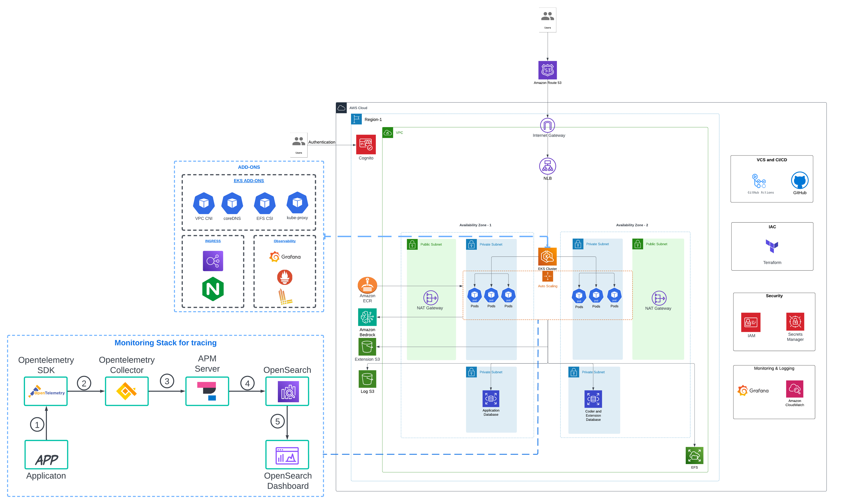This screenshot has height=504, width=848.
Task: Click the Amazon Route 53 icon
Action: tap(547, 70)
